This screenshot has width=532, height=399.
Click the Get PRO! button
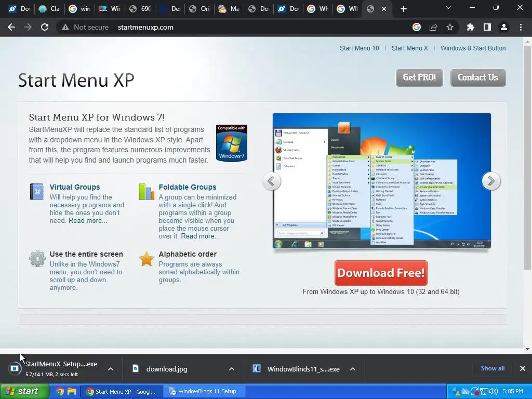coord(419,78)
